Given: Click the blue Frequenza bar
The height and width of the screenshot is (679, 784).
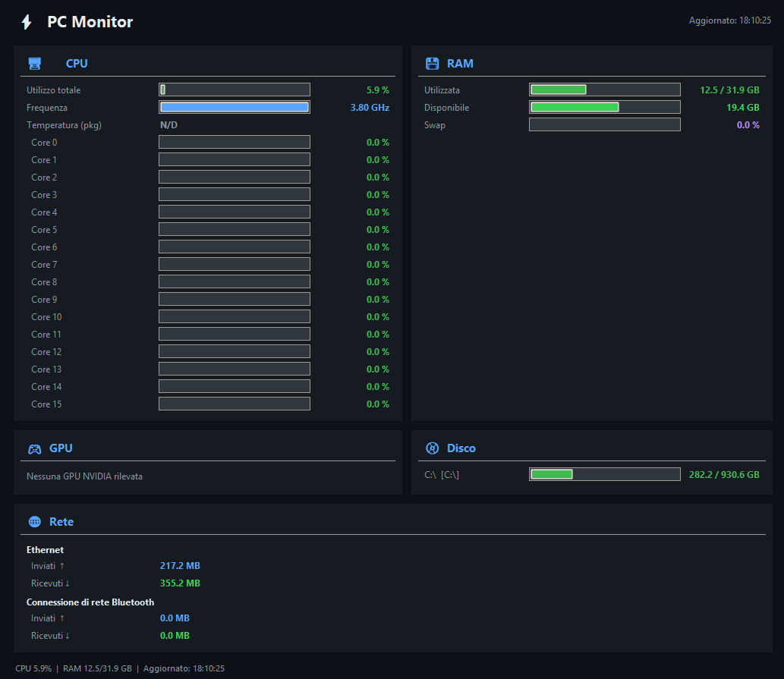Looking at the screenshot, I should [x=235, y=107].
